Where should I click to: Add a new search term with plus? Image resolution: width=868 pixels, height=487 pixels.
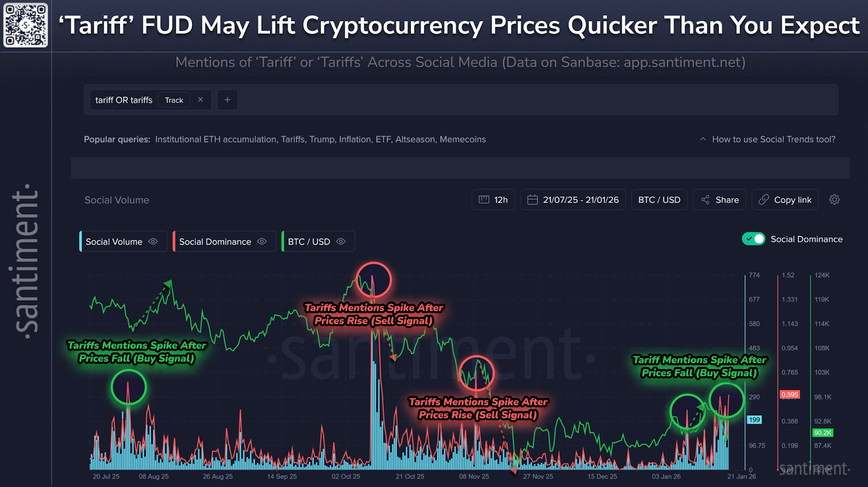[x=227, y=100]
